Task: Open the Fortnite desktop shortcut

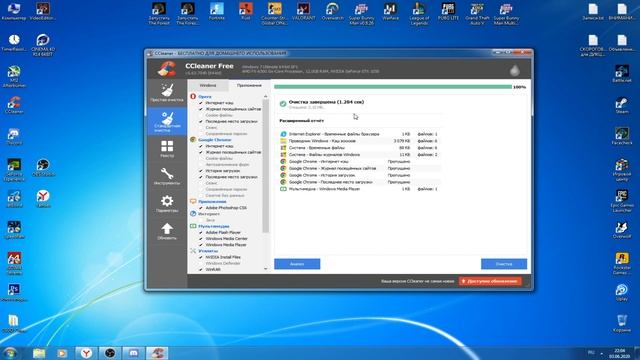Action: [x=217, y=11]
